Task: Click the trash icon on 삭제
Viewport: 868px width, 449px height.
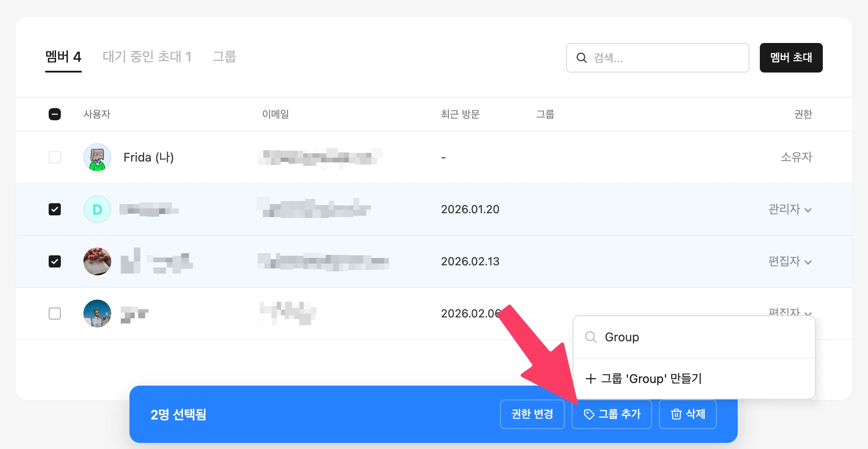Action: 676,415
